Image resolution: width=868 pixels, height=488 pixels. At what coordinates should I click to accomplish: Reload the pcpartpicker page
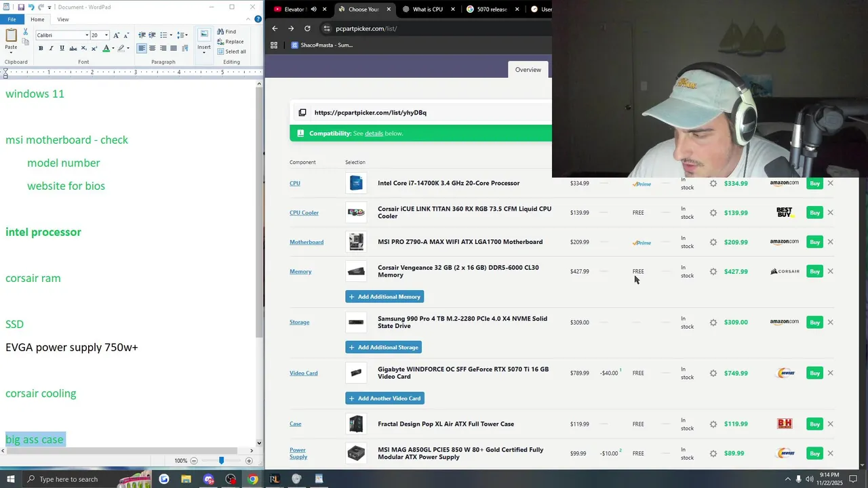tap(307, 28)
